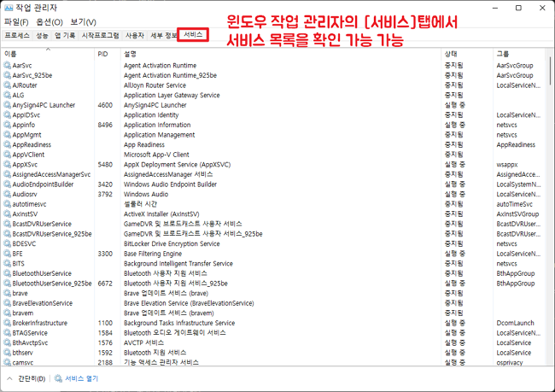
Task: Click description 'Application Layer Gateway Service'
Action: click(x=172, y=95)
